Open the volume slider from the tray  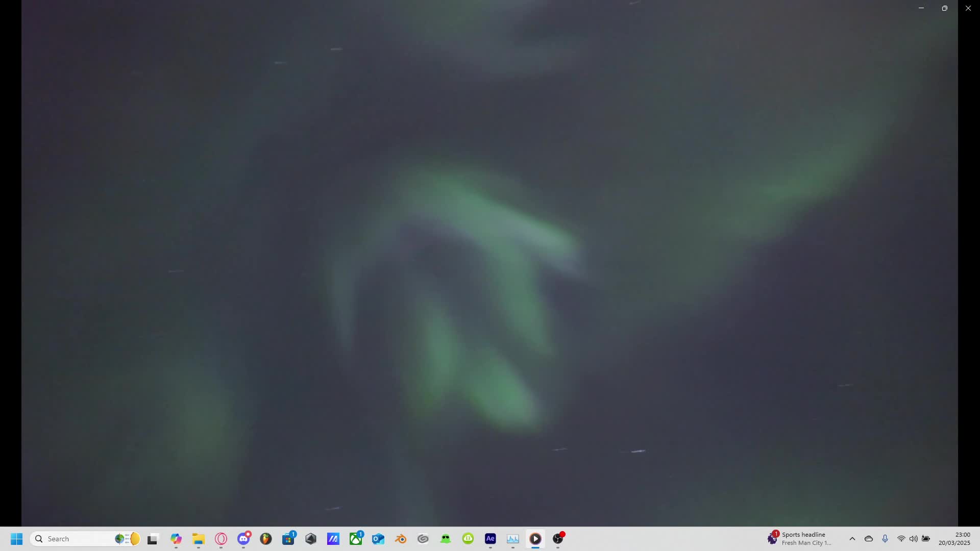[x=913, y=539]
